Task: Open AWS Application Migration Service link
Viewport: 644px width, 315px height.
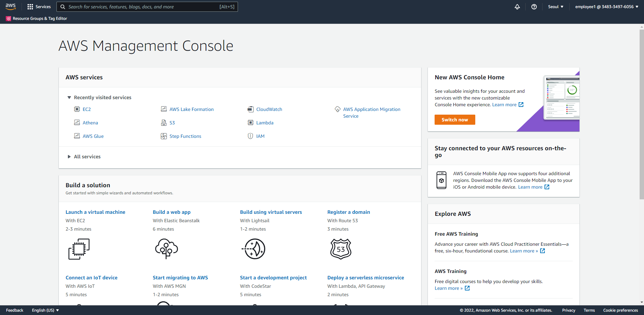Action: point(372,113)
